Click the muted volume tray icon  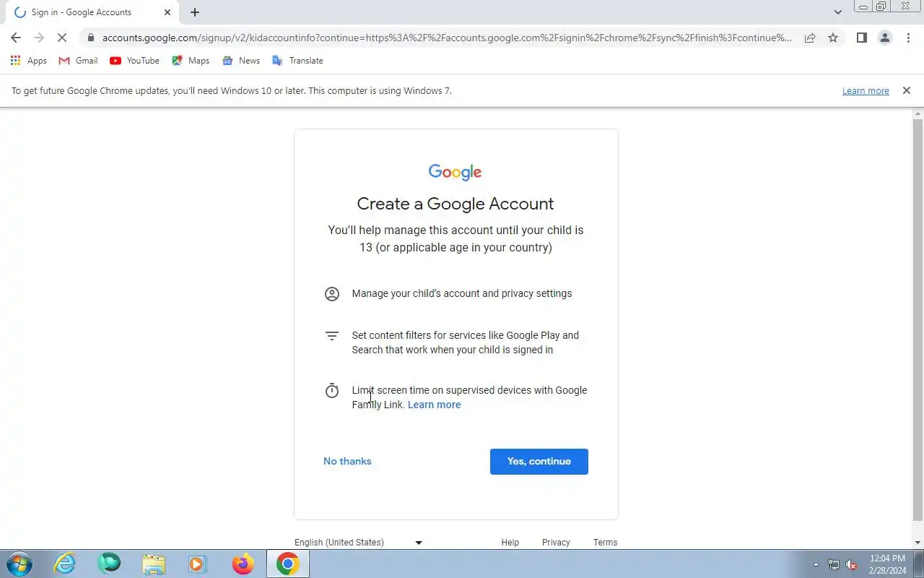pyautogui.click(x=852, y=565)
